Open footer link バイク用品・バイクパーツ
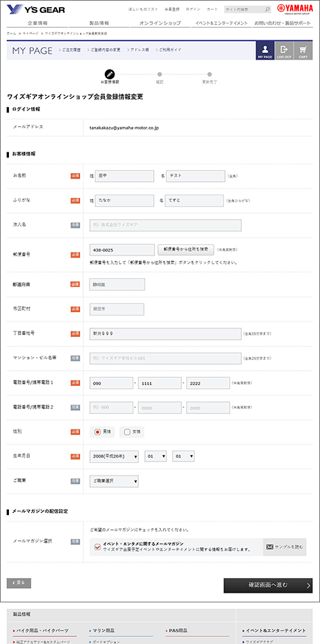Screen dimensions: 320x644 42,630
